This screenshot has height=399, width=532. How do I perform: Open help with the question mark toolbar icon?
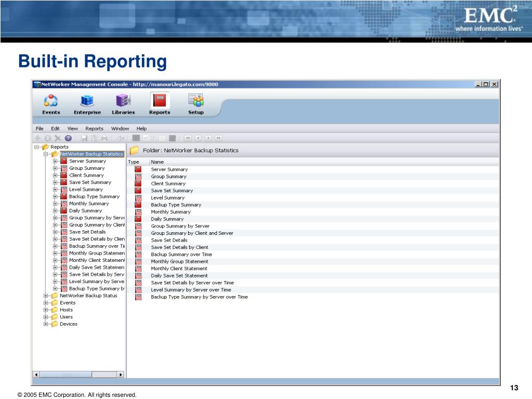[68, 138]
